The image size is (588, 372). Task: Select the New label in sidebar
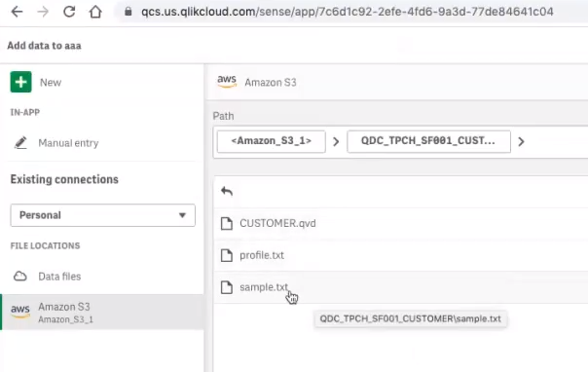tap(51, 83)
